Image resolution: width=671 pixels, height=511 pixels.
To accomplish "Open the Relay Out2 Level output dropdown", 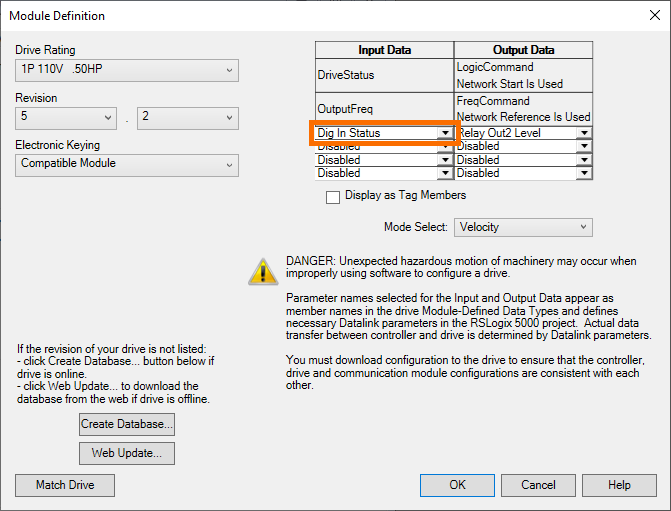I will [584, 133].
